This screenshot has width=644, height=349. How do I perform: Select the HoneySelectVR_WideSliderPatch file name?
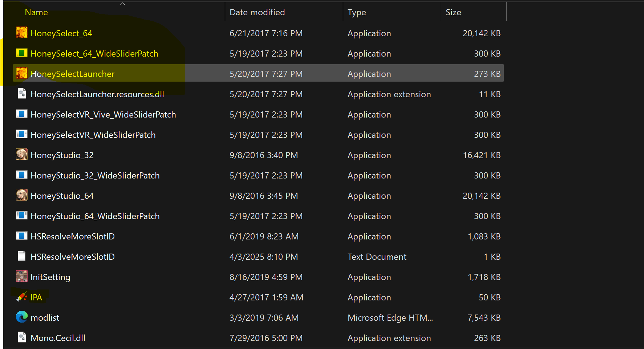point(93,135)
